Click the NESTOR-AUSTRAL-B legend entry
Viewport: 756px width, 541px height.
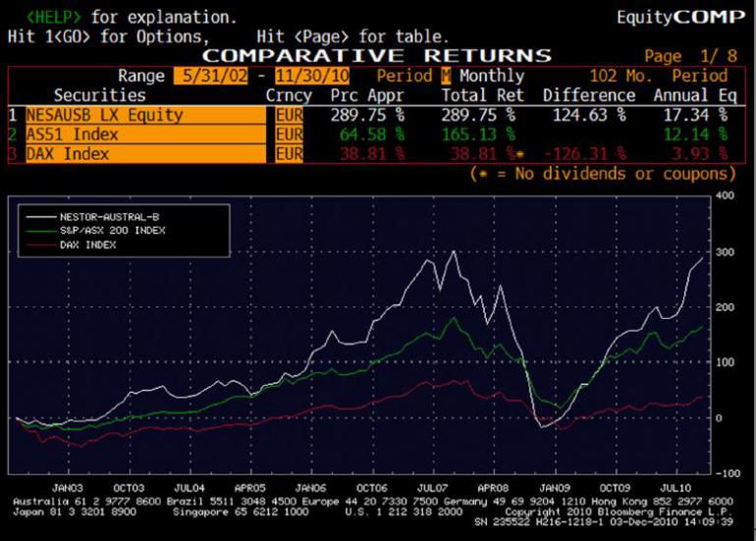tap(109, 217)
